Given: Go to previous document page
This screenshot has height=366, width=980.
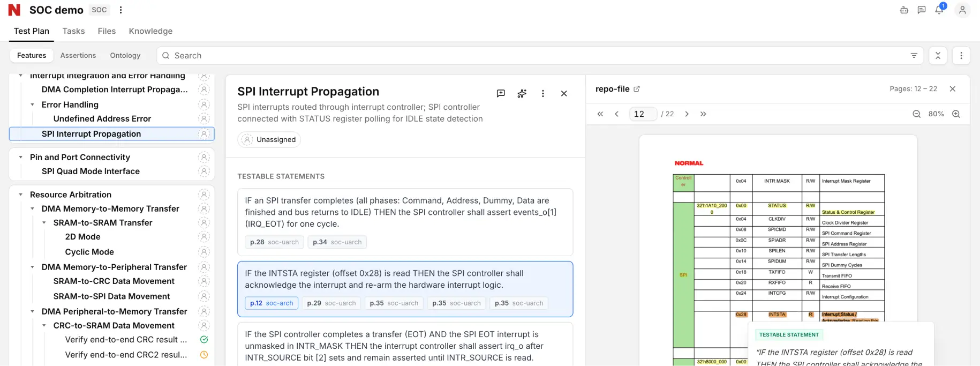Looking at the screenshot, I should 617,114.
